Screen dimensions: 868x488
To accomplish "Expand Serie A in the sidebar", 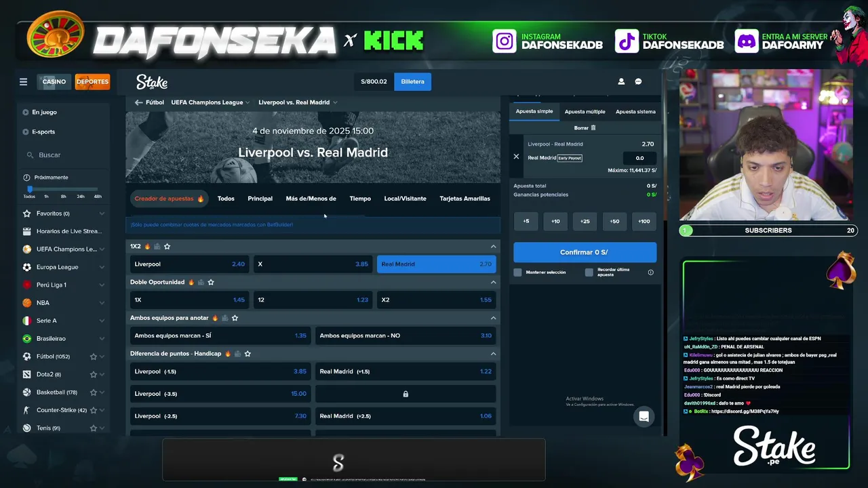I will click(102, 321).
